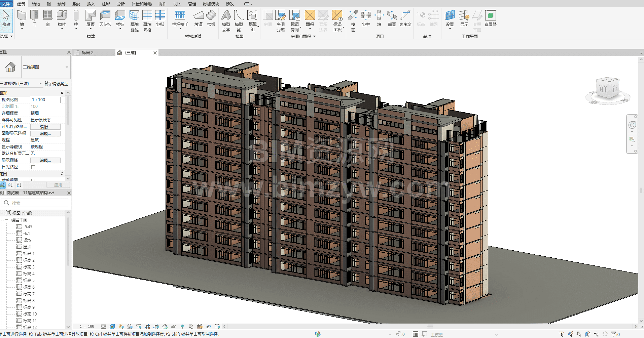The image size is (644, 338).
Task: Choose the 竖梃 (Mullion) tool
Action: click(x=160, y=18)
